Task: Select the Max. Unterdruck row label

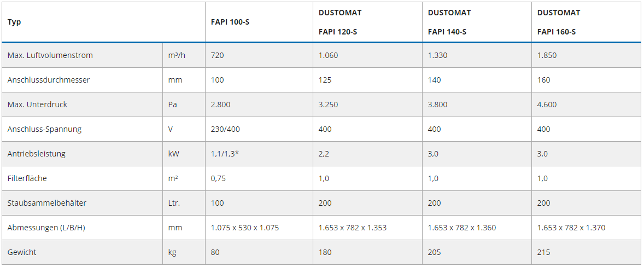Action: pos(38,105)
